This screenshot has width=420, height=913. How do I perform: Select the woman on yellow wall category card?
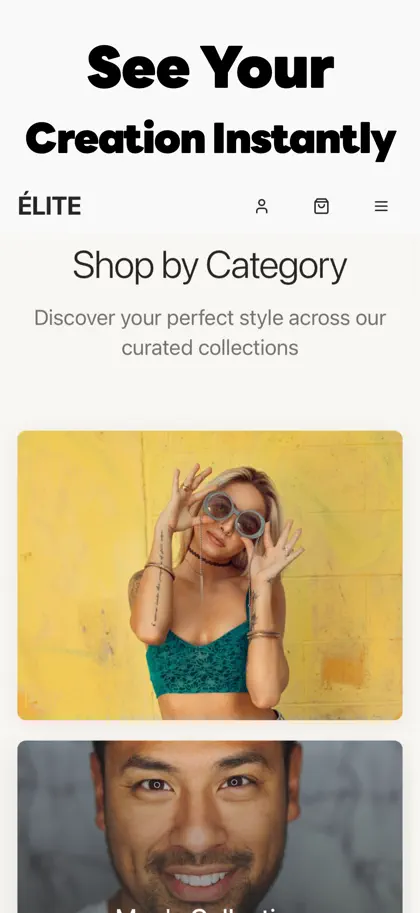pos(210,575)
